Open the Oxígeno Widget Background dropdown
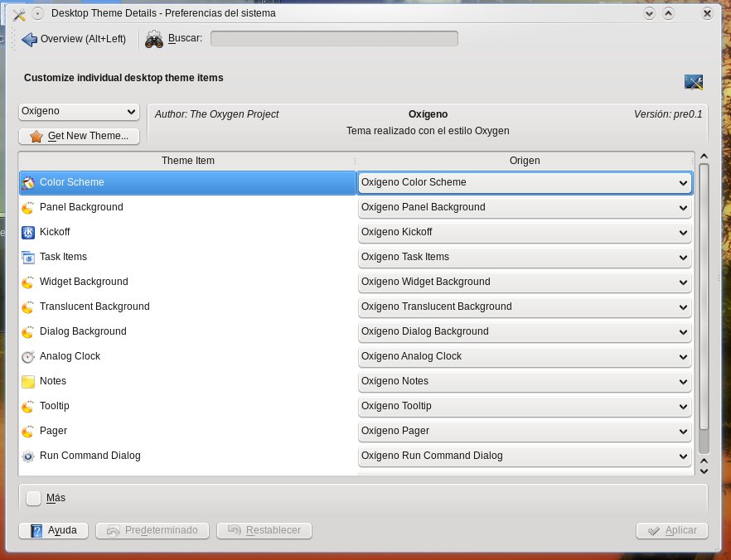The width and height of the screenshot is (731, 560). pos(525,282)
